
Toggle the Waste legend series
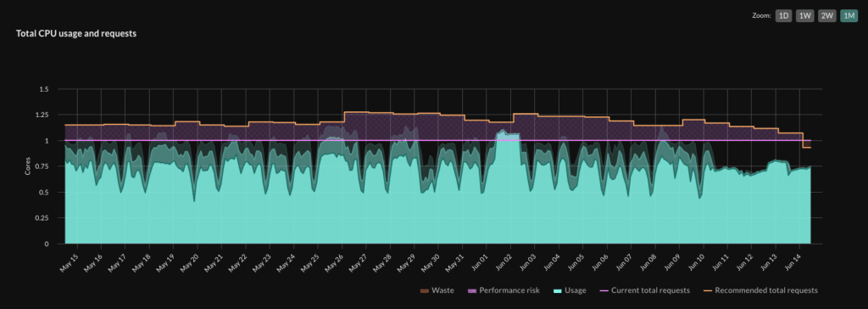[x=437, y=290]
